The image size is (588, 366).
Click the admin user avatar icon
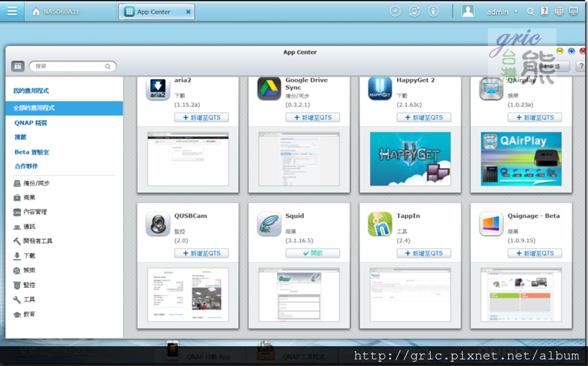coord(467,11)
